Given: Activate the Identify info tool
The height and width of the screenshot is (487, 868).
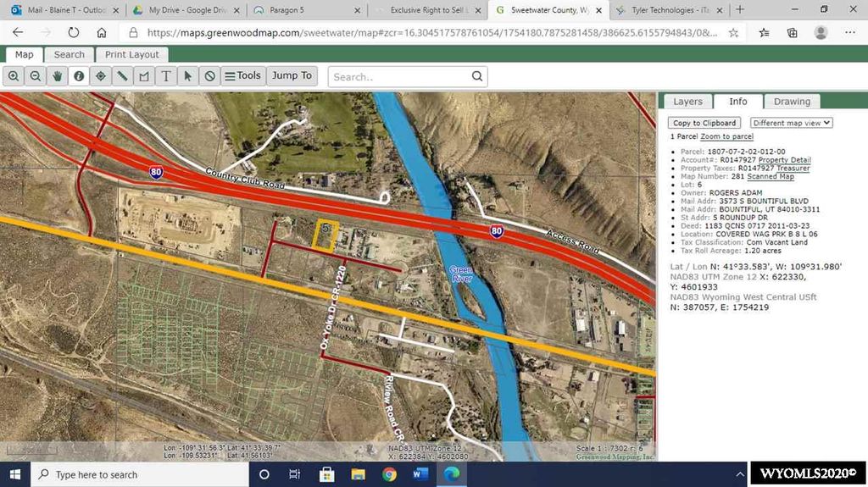Looking at the screenshot, I should coord(79,76).
